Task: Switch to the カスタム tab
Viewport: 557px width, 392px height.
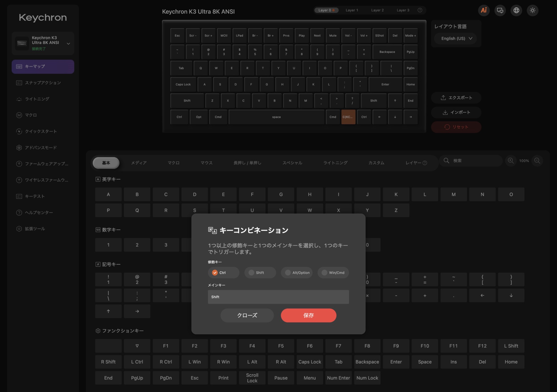Action: pos(376,163)
